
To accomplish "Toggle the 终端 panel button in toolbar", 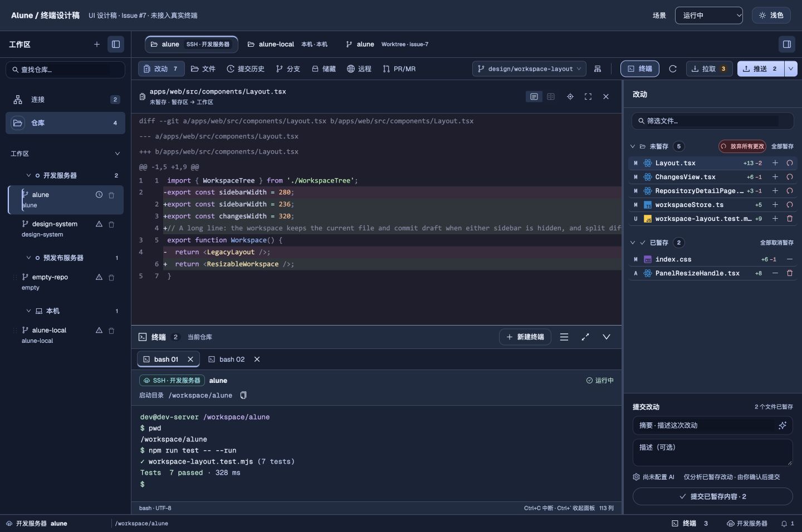I will (x=640, y=69).
